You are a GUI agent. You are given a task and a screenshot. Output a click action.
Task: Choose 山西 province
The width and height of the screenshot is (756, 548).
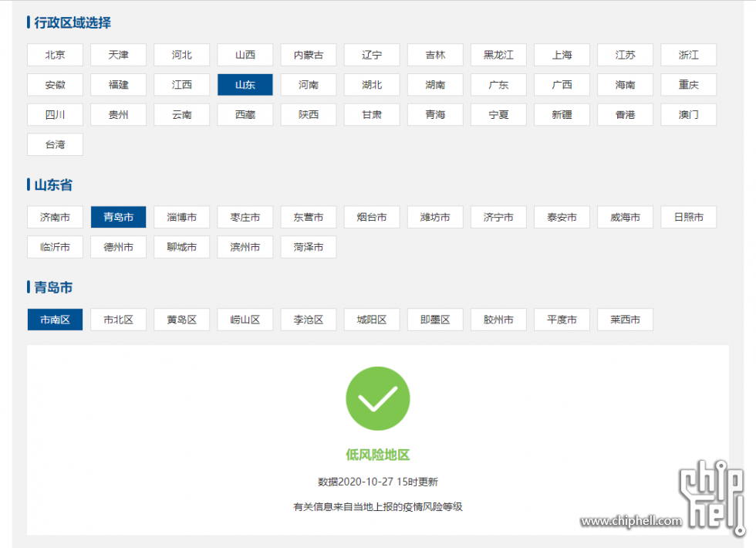click(x=245, y=55)
